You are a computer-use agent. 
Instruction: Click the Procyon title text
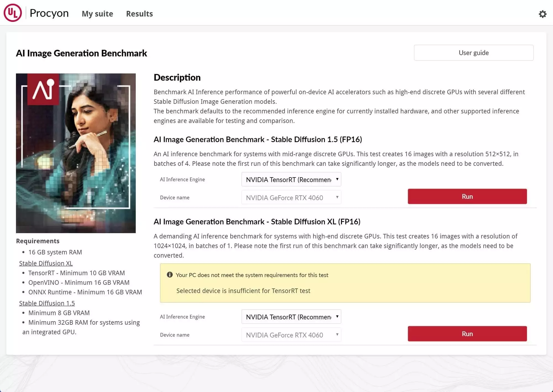coord(49,13)
